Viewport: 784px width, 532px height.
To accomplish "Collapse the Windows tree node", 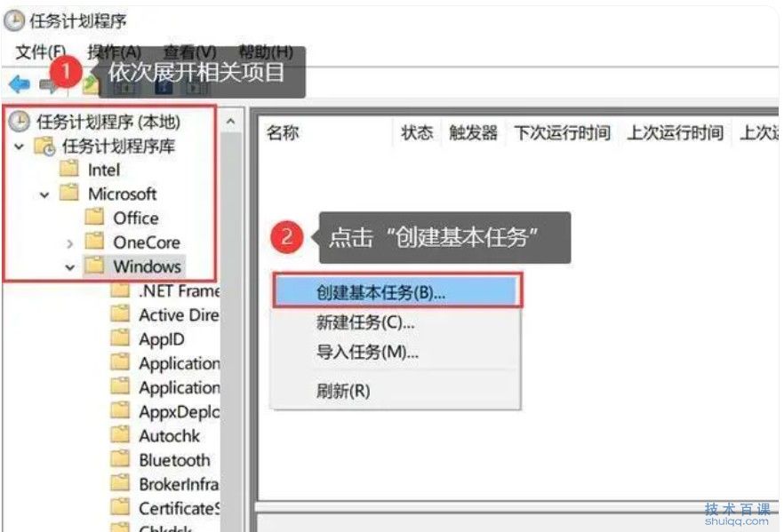I will coord(70,267).
